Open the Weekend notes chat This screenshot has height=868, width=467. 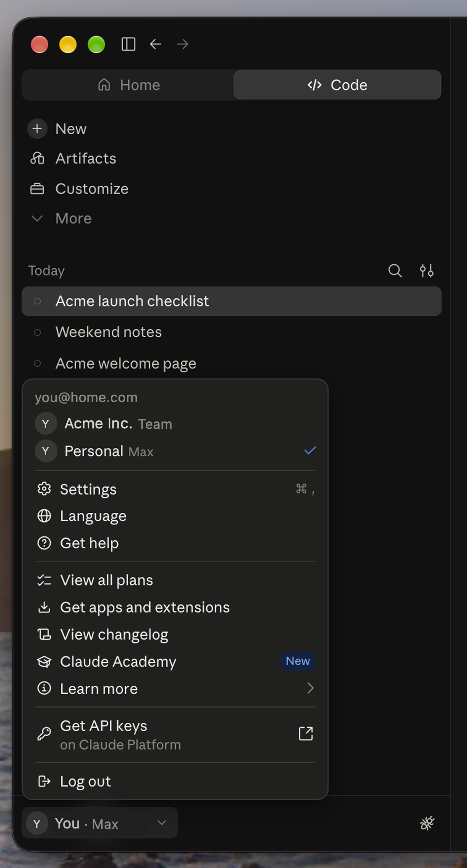[x=231, y=332]
